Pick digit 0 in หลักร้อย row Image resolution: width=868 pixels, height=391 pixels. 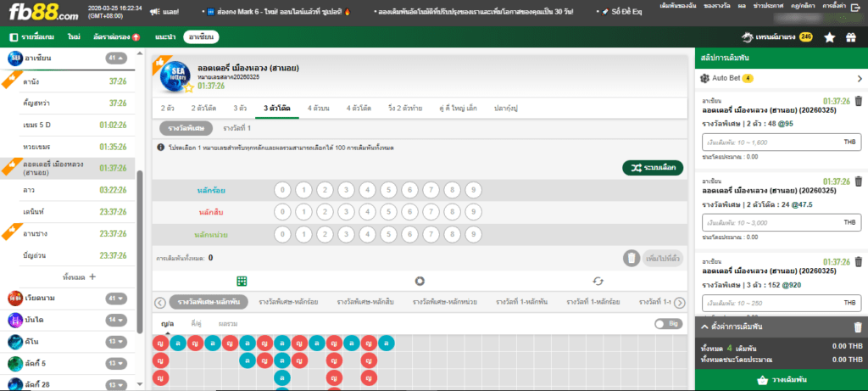click(282, 191)
